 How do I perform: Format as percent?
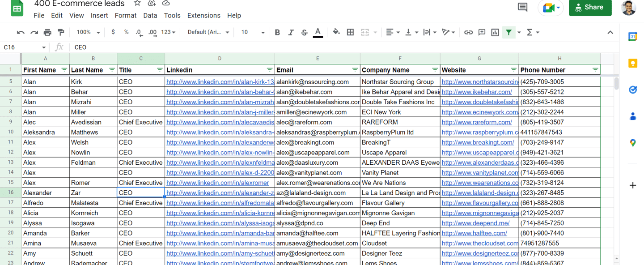pyautogui.click(x=127, y=32)
